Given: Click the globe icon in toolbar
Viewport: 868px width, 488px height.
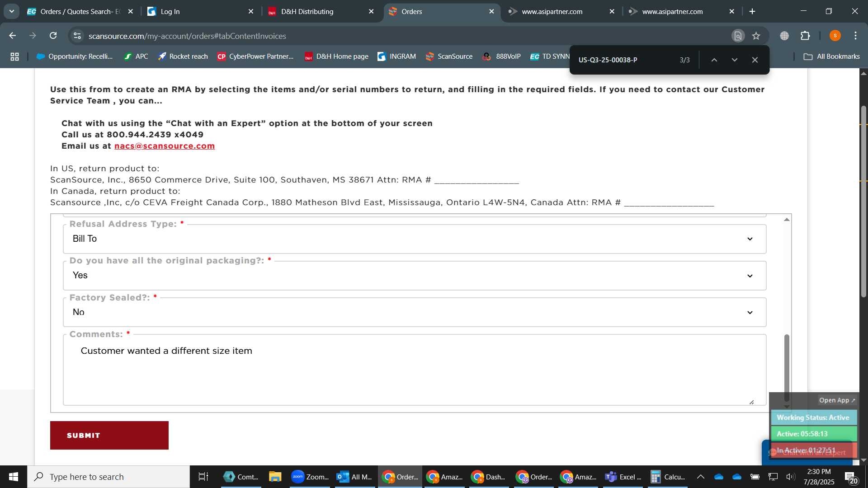Looking at the screenshot, I should coord(784,36).
